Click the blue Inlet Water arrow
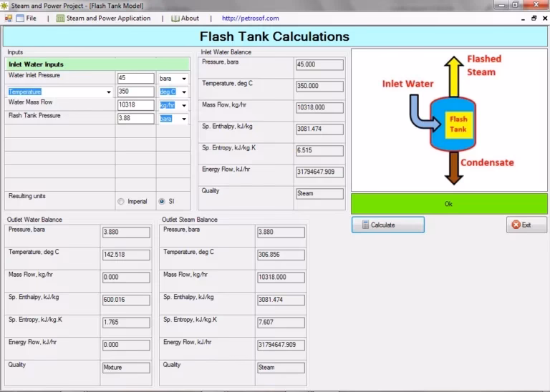 424,113
